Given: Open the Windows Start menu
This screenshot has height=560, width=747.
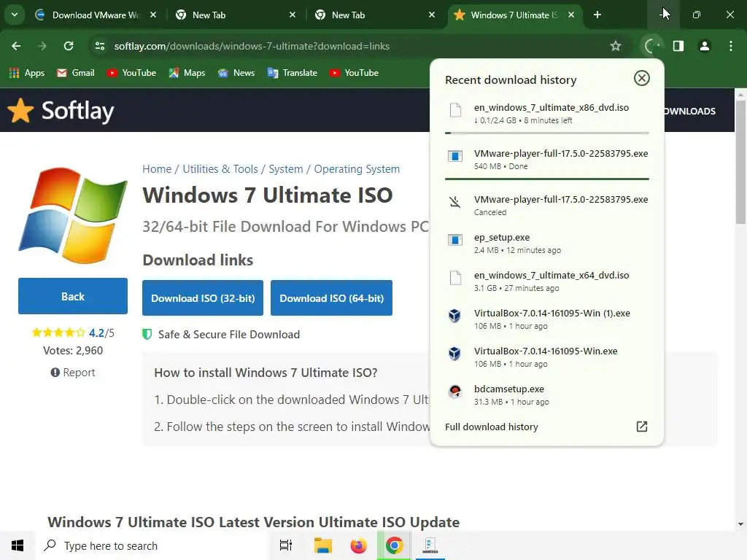Looking at the screenshot, I should click(x=18, y=545).
